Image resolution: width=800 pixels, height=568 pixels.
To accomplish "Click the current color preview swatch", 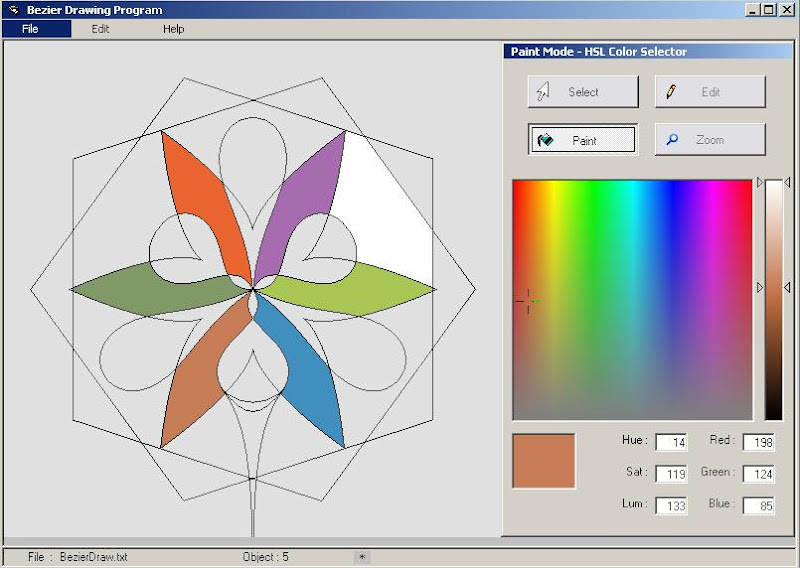I will click(x=544, y=461).
